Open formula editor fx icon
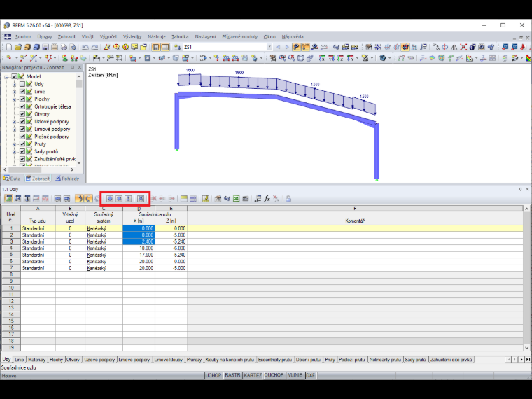The width and height of the screenshot is (532, 399). pos(267,199)
